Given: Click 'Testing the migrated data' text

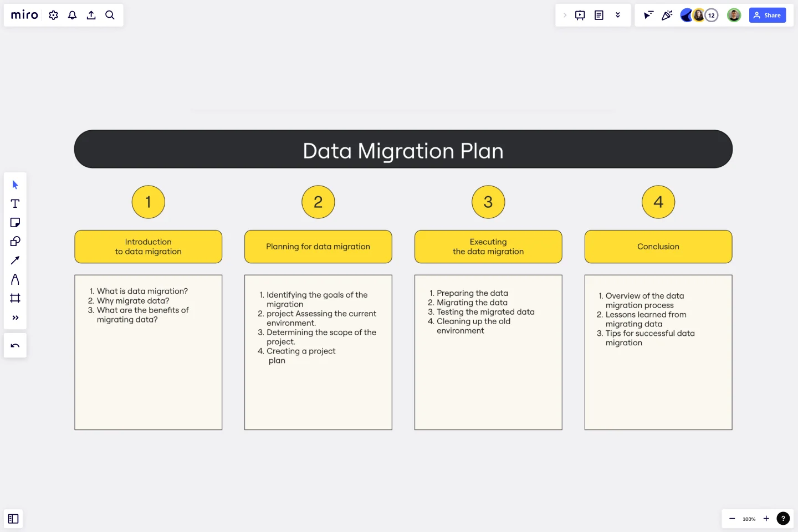Looking at the screenshot, I should pos(485,312).
